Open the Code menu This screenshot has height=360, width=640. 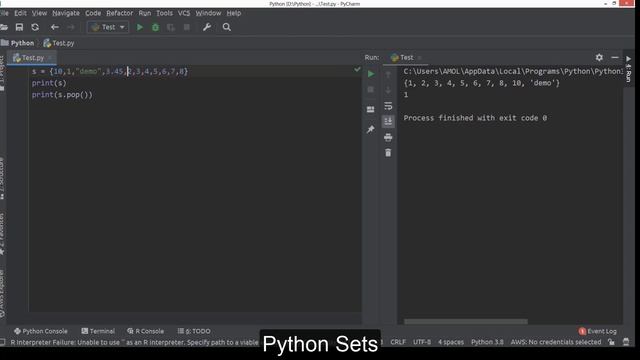(x=93, y=13)
